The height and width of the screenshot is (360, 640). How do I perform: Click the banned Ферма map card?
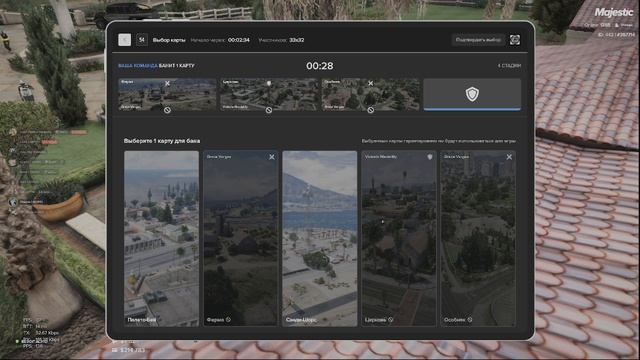coord(240,238)
